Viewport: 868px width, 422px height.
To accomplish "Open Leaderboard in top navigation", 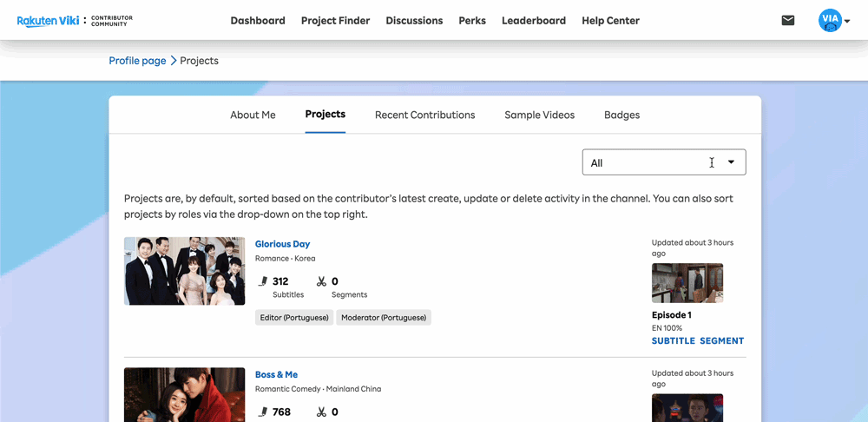I will coord(534,21).
